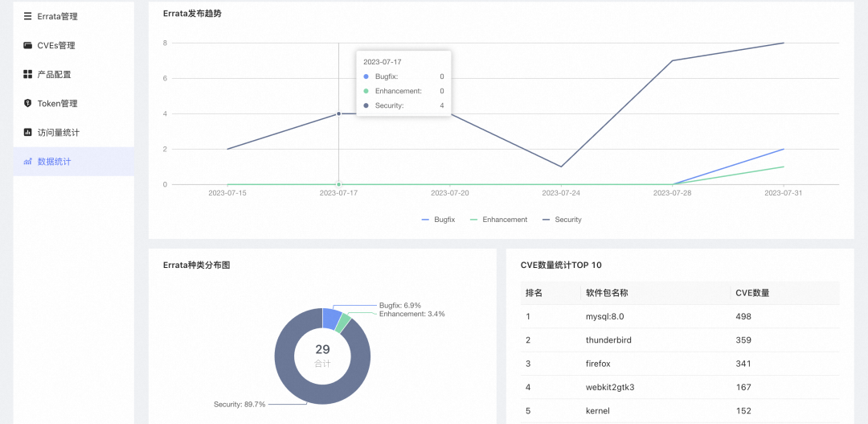The image size is (868, 424).
Task: Click the 29 合计 total in donut center
Action: coord(323,356)
